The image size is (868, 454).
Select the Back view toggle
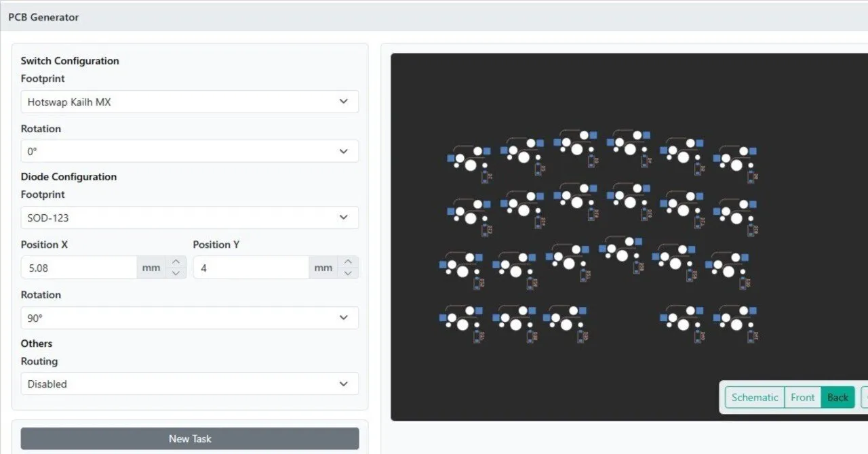point(837,397)
